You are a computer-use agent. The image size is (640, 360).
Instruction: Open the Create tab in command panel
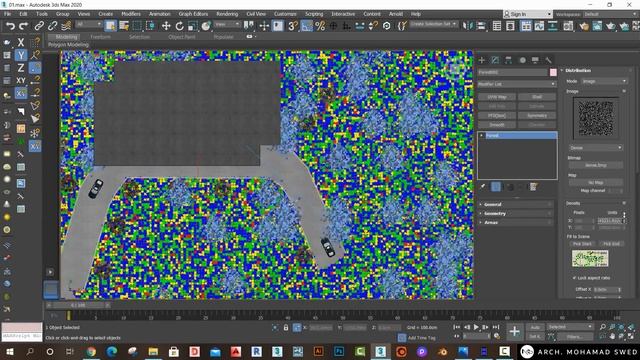click(482, 60)
